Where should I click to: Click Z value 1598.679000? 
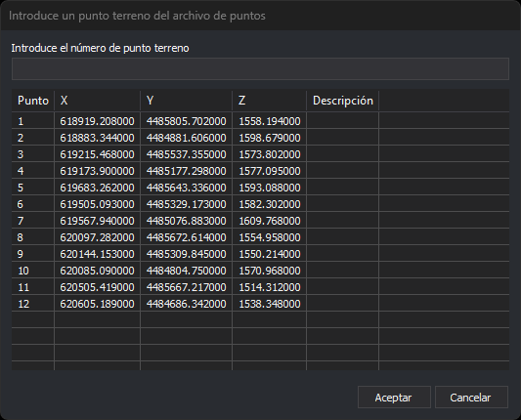(270, 138)
